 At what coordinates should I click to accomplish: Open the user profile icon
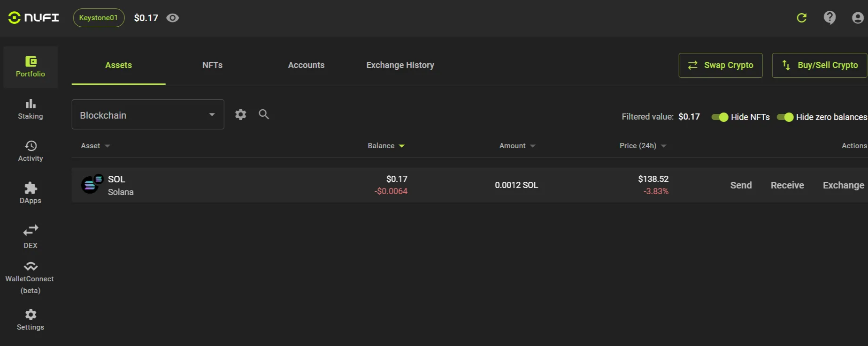pyautogui.click(x=857, y=18)
